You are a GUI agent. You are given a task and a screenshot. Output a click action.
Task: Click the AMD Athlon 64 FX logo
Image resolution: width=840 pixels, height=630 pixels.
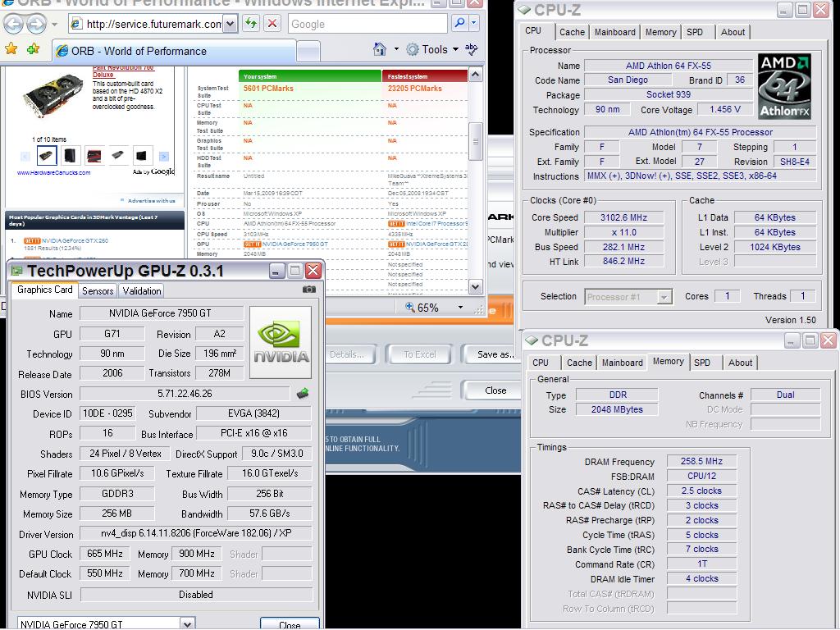pyautogui.click(x=785, y=86)
